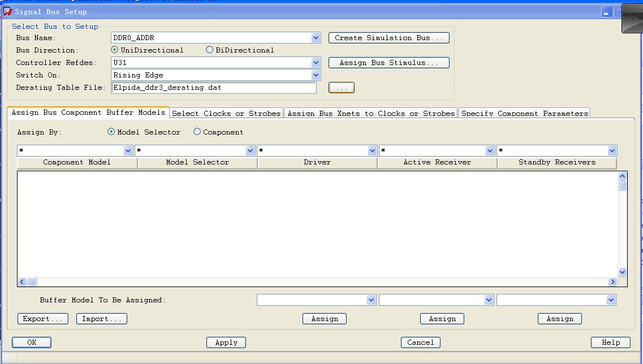Open the Driver filter dropdown

372,151
